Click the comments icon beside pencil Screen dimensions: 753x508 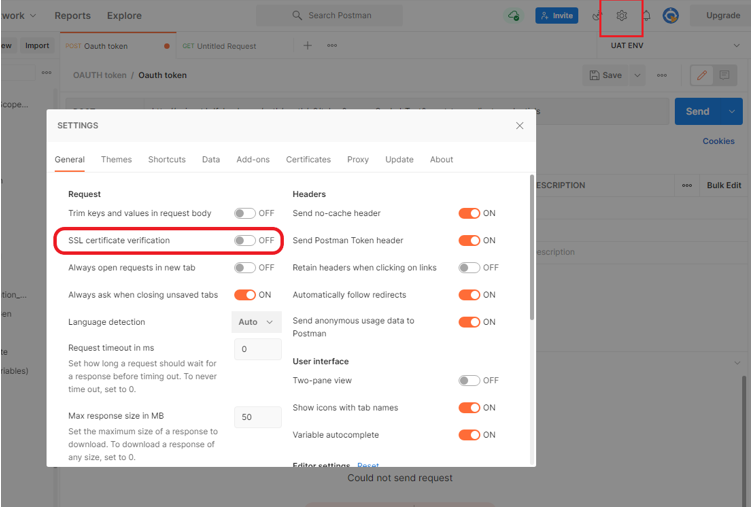[725, 75]
